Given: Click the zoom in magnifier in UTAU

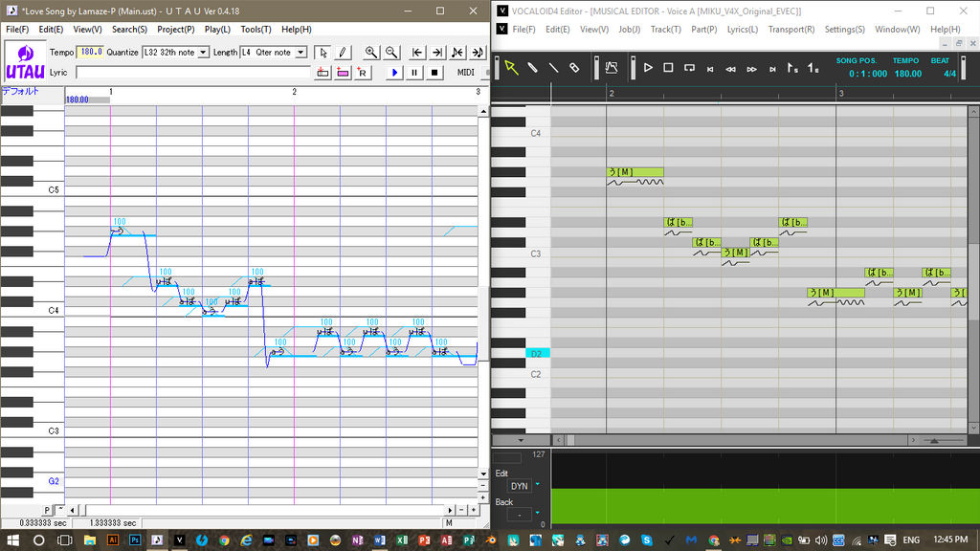Looking at the screenshot, I should tap(371, 53).
